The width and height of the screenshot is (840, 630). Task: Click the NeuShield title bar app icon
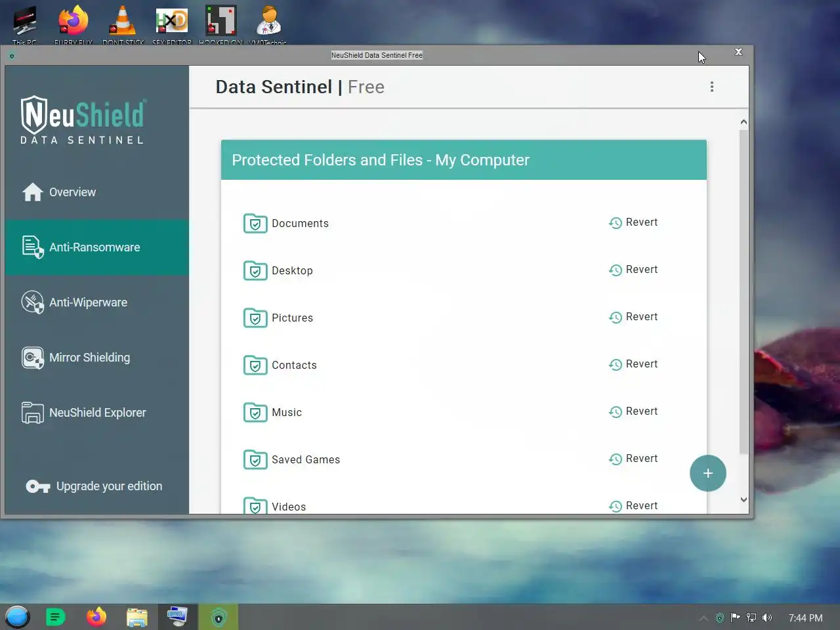pyautogui.click(x=12, y=56)
